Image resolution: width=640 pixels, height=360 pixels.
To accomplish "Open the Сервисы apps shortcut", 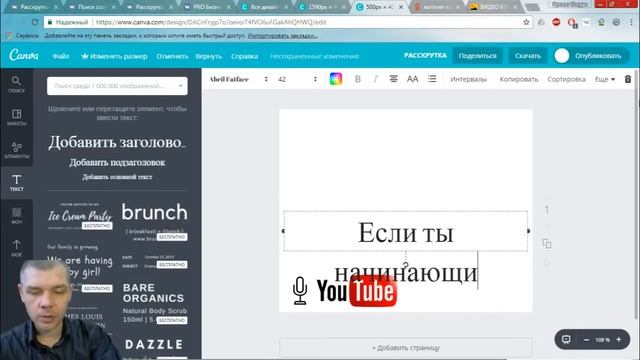I will (22, 36).
